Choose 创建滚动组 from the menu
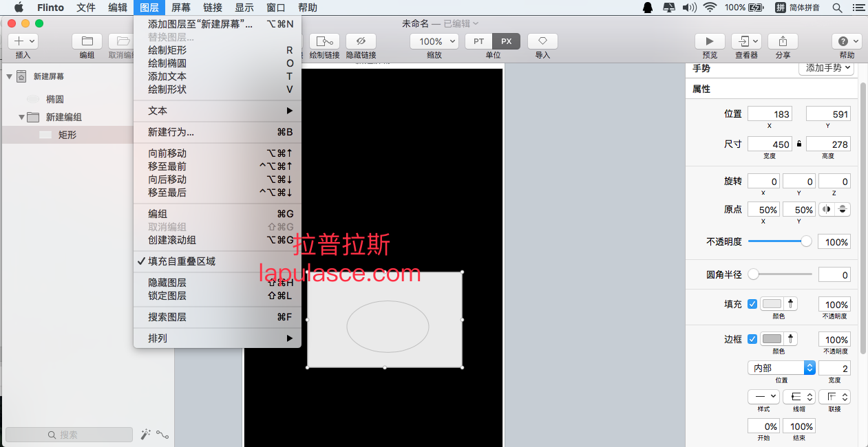The width and height of the screenshot is (868, 447). (x=217, y=240)
